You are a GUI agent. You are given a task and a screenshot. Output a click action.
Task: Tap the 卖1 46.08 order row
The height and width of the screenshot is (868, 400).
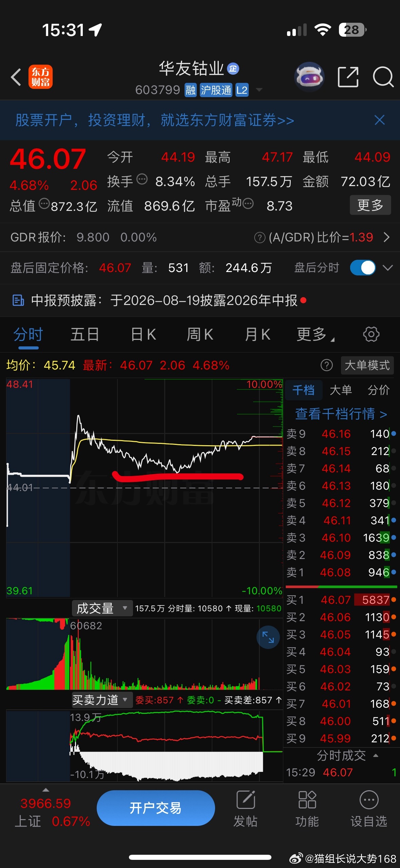pos(341,573)
